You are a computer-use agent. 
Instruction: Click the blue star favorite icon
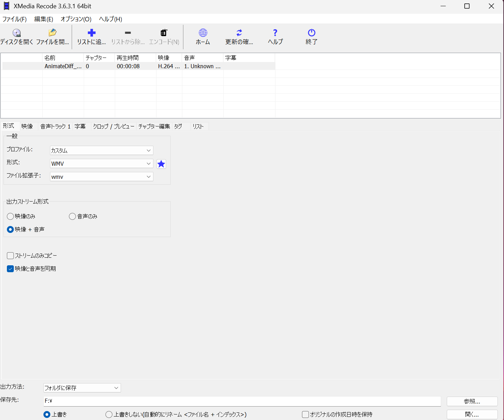coord(161,164)
